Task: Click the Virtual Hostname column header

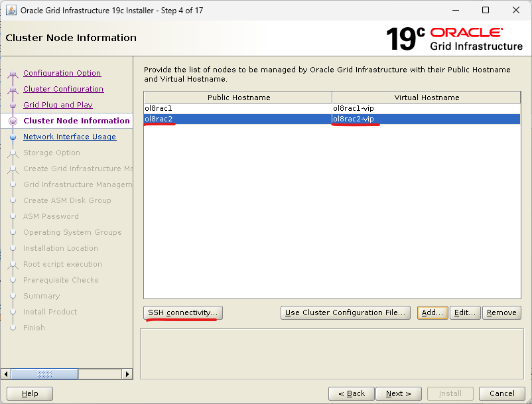Action: tap(427, 98)
